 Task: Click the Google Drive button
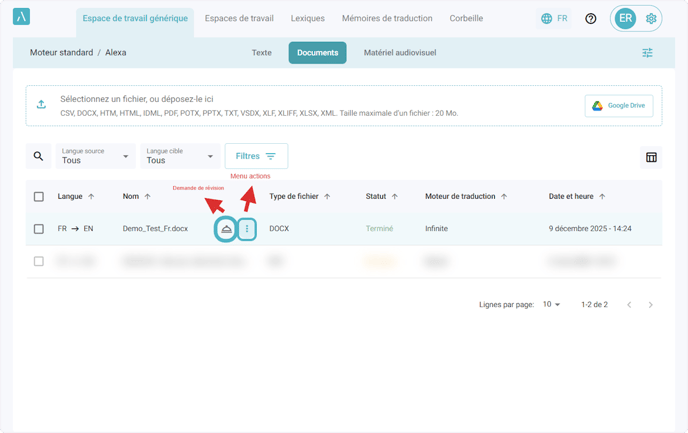(619, 106)
